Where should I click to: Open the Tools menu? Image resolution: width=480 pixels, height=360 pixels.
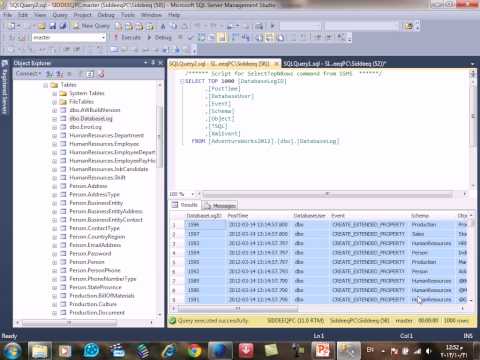[x=128, y=15]
